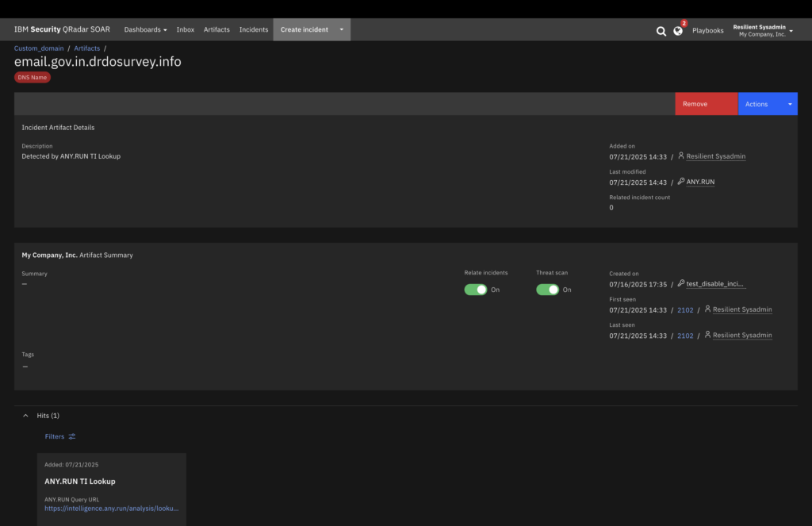Click the key icon beside ANY.RUN

point(680,182)
